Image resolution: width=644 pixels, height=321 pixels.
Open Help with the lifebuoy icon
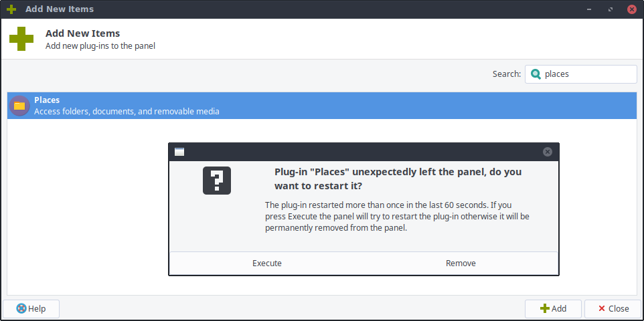[x=21, y=309]
